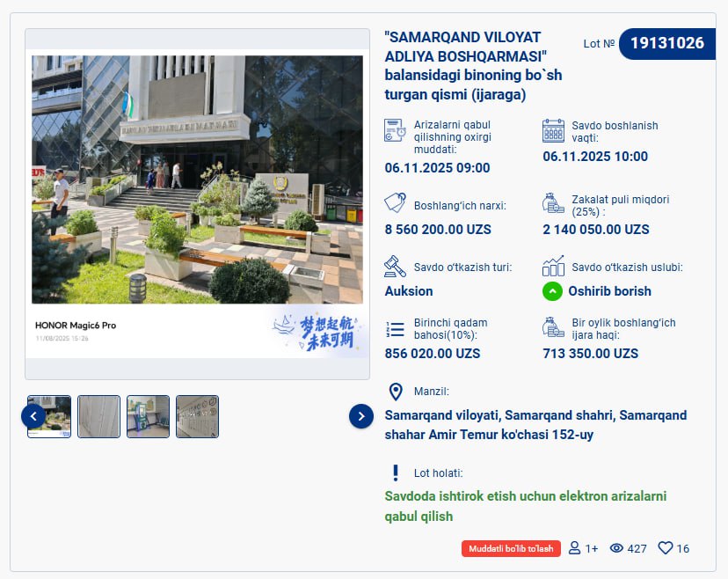Toggle the heart favorite icon
Viewport: 728px width, 579px height.
666,548
